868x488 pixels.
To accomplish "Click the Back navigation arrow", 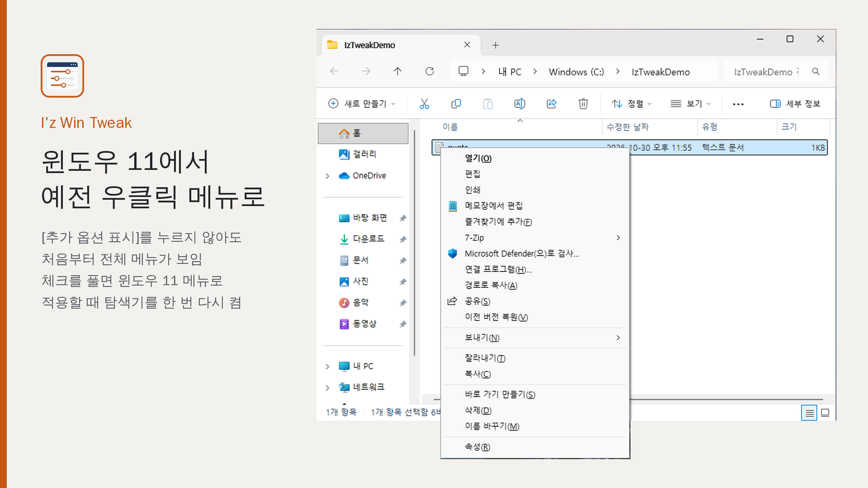I will pos(335,71).
